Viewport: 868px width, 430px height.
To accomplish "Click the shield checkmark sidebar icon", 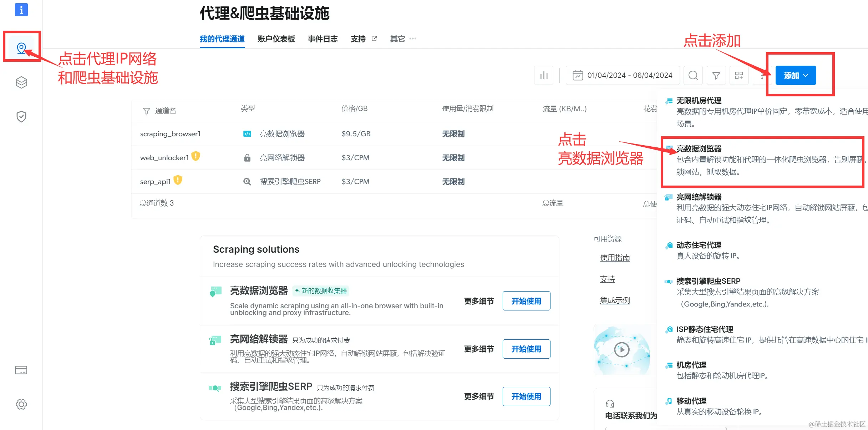I will [x=21, y=116].
